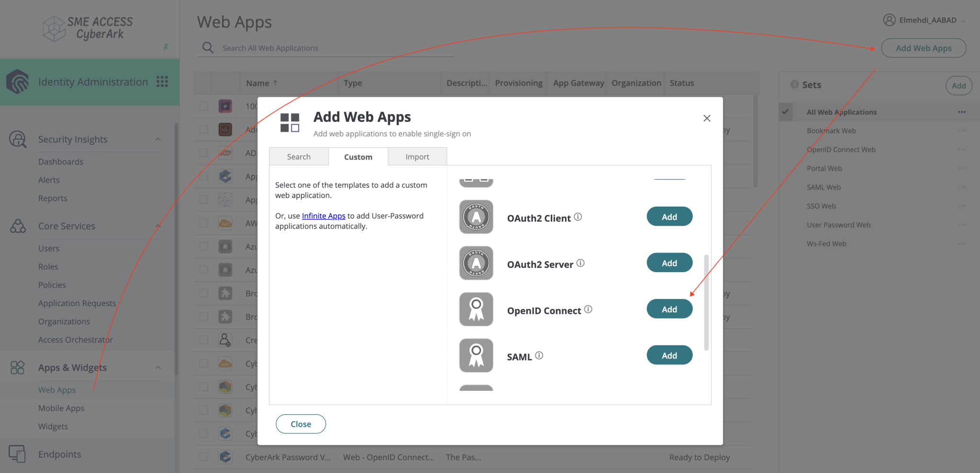Click the Endpoints sidebar icon

click(18, 454)
